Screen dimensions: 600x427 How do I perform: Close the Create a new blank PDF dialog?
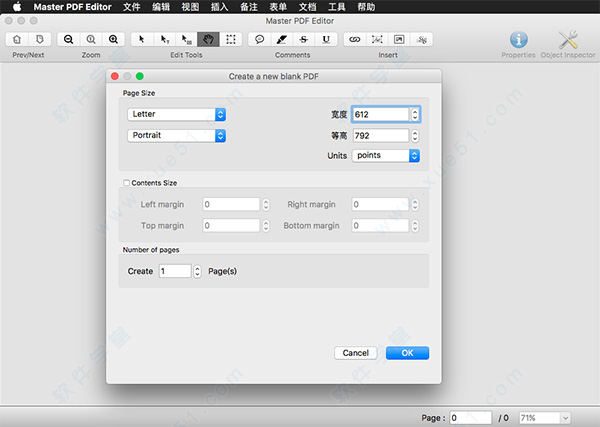115,76
